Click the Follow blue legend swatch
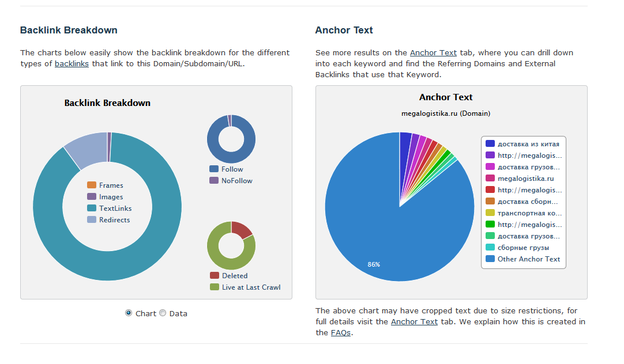This screenshot has width=624, height=364. pyautogui.click(x=214, y=169)
